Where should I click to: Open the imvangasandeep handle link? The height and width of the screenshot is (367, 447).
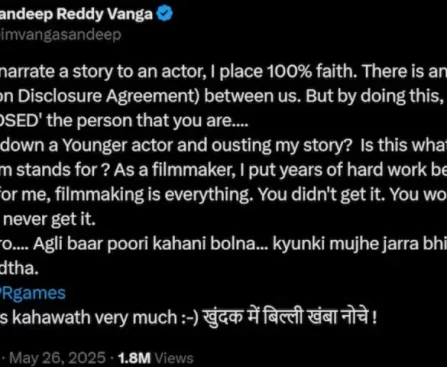(61, 35)
